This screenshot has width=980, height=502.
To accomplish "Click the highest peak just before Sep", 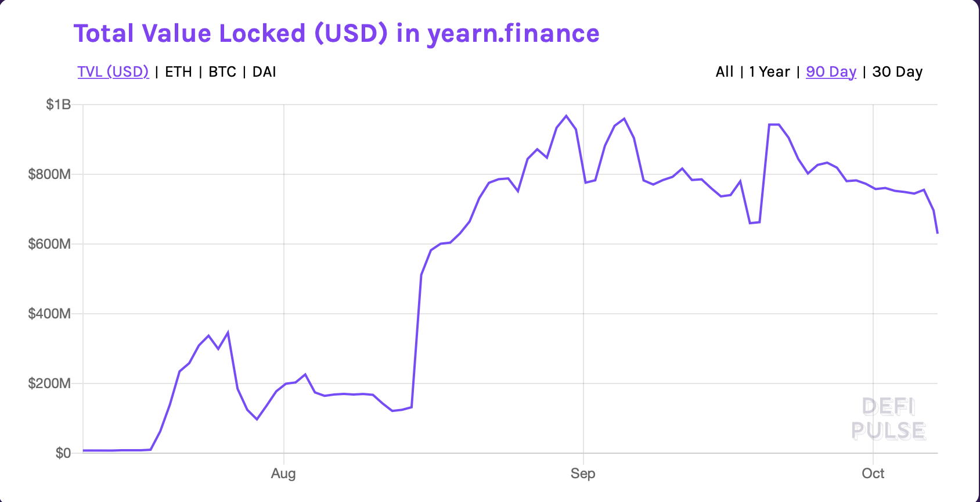I will 567,116.
